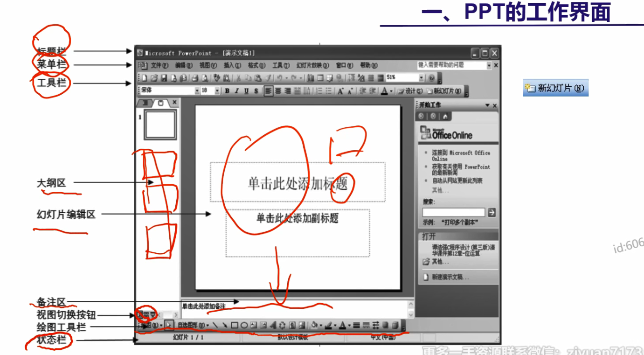Switch to outline tab in left pane

[x=145, y=102]
